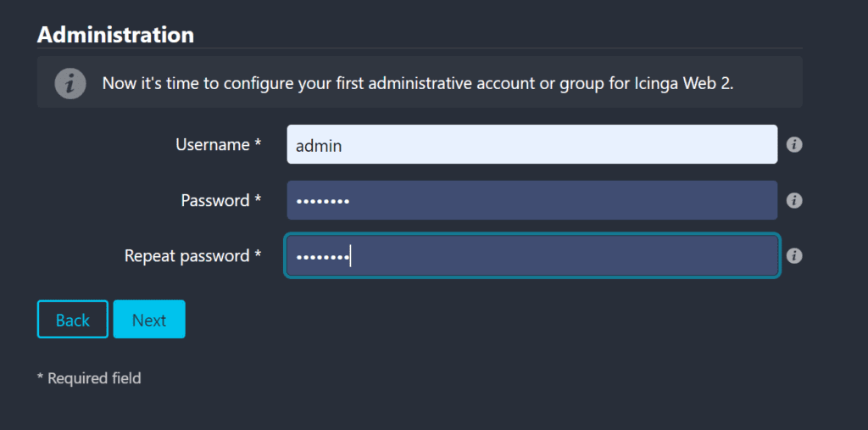Viewport: 868px width, 430px height.
Task: Click the Administration section heading
Action: [x=115, y=35]
